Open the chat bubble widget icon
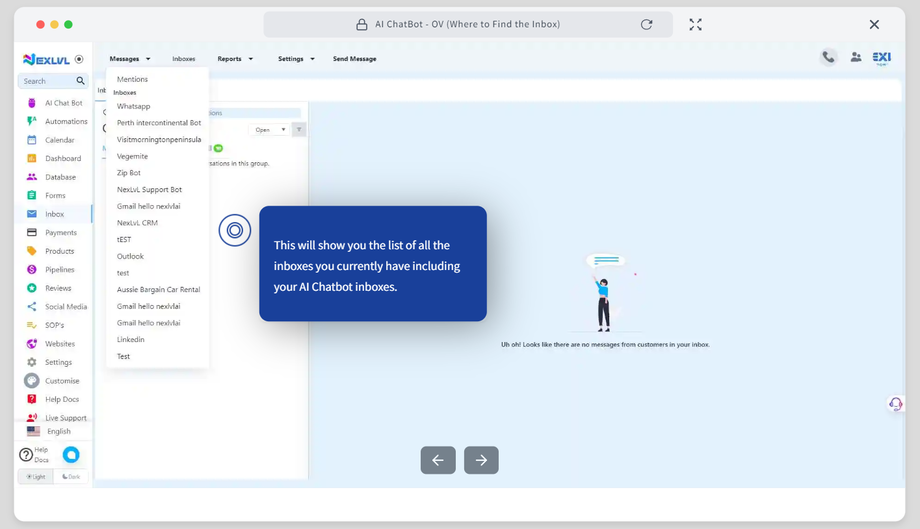 71,455
